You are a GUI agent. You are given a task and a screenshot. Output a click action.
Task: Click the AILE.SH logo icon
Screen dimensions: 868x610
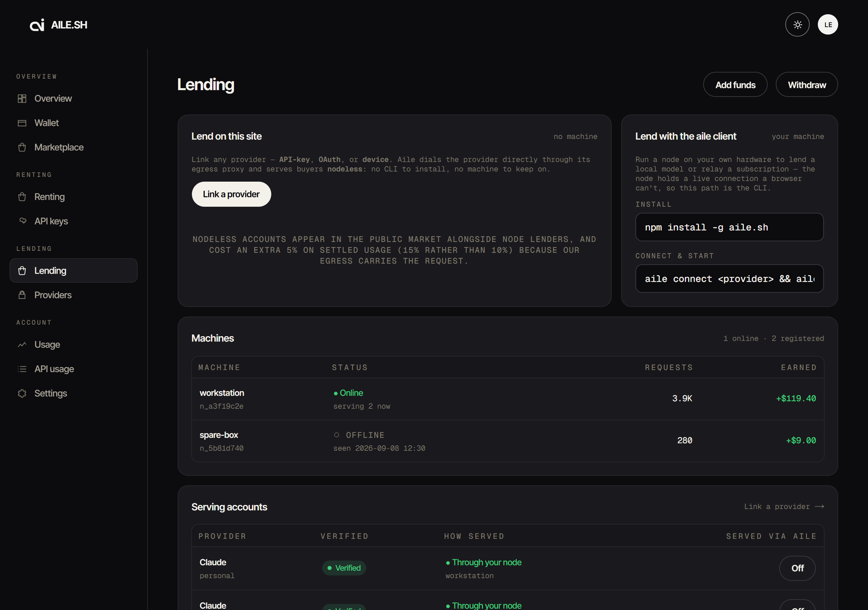pos(37,25)
